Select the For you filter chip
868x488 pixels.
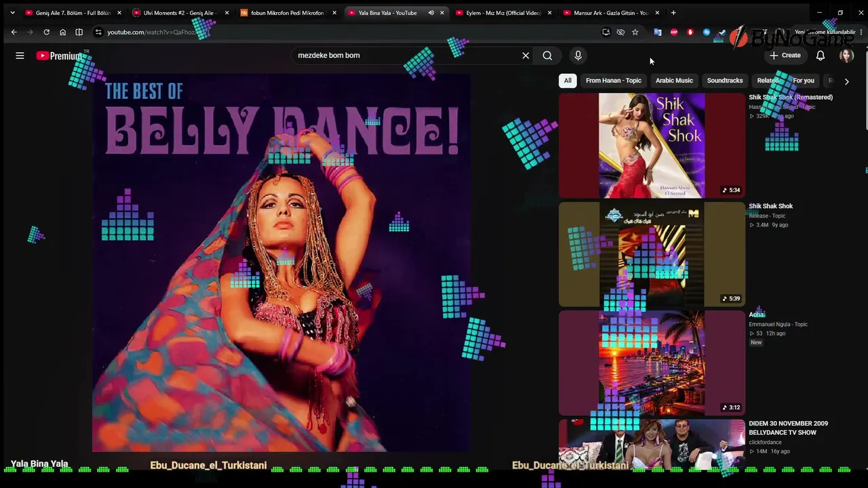click(804, 81)
